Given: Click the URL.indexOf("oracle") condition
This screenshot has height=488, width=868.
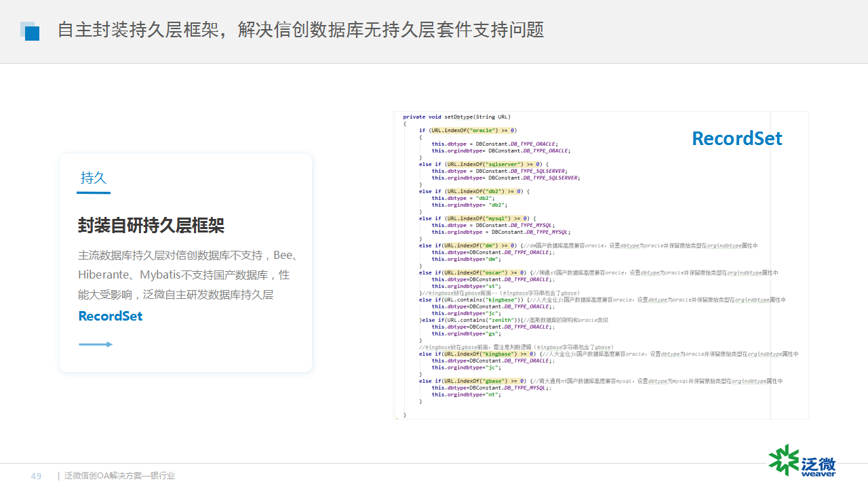Looking at the screenshot, I should (475, 130).
